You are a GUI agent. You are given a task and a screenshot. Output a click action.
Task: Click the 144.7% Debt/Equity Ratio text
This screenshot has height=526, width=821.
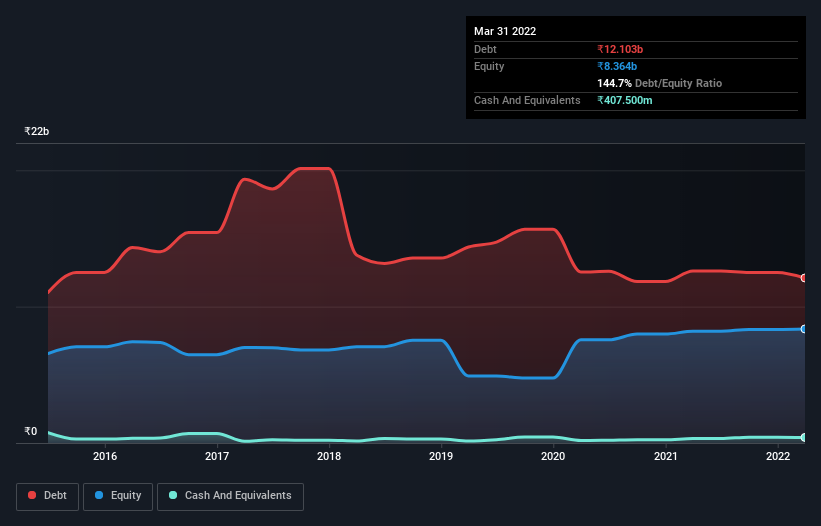click(x=659, y=83)
